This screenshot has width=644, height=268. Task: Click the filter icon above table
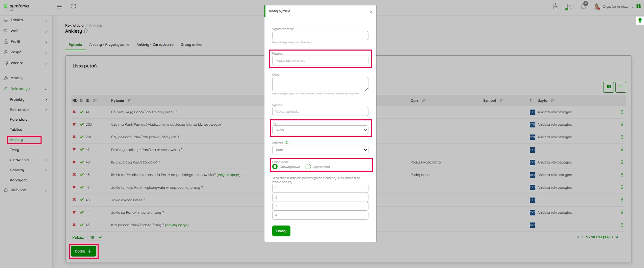pyautogui.click(x=620, y=87)
